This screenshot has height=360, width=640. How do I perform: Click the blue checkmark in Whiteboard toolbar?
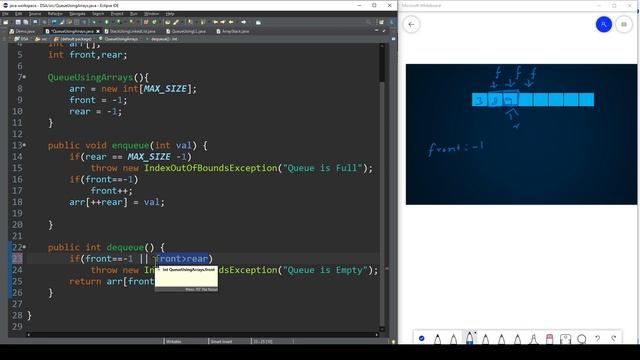click(422, 338)
